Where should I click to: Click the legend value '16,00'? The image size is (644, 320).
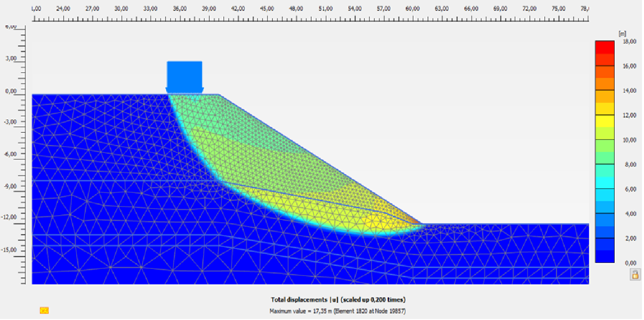[629, 66]
